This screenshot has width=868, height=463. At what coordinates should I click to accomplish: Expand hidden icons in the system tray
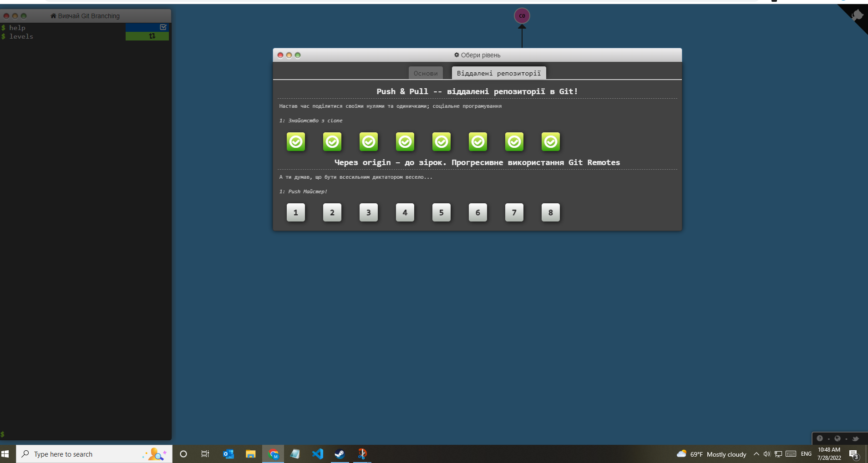[x=756, y=453]
